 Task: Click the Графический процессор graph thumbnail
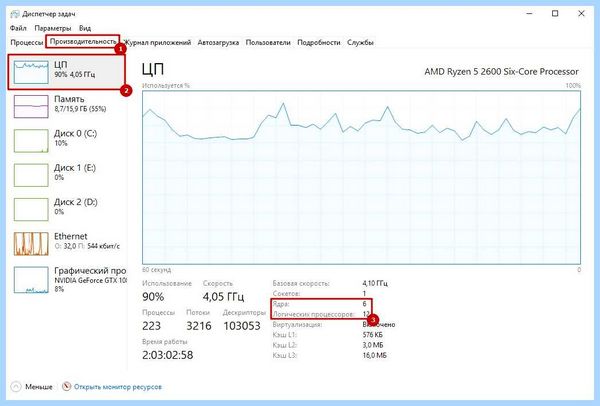pyautogui.click(x=31, y=280)
